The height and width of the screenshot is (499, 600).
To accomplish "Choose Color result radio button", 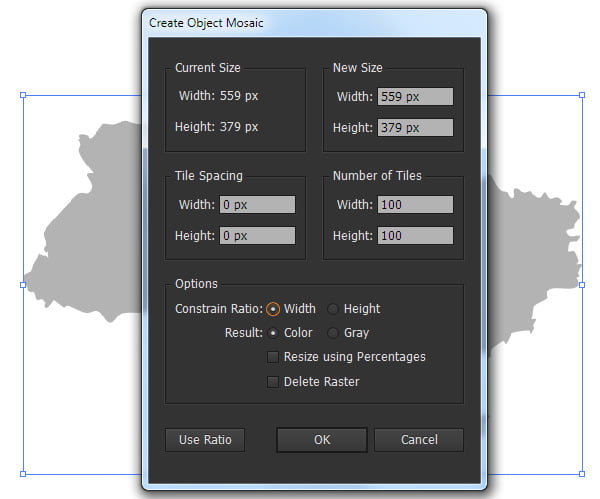I will tap(273, 333).
